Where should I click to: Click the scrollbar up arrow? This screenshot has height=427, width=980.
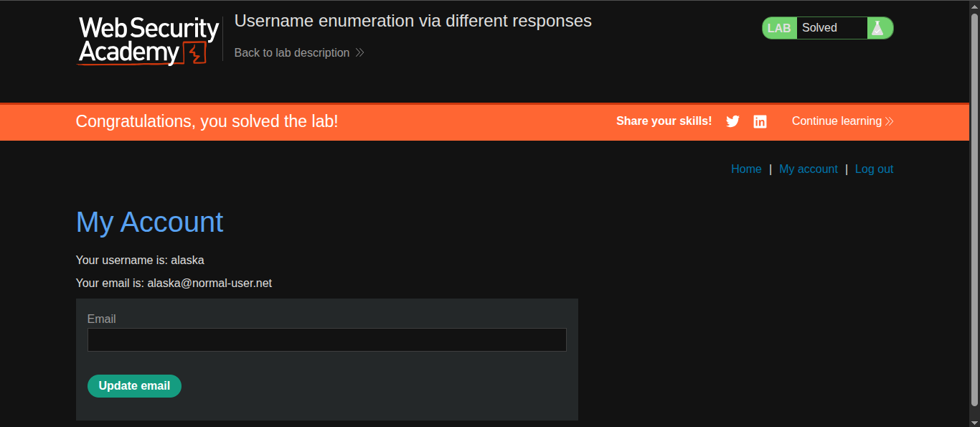(x=974, y=6)
